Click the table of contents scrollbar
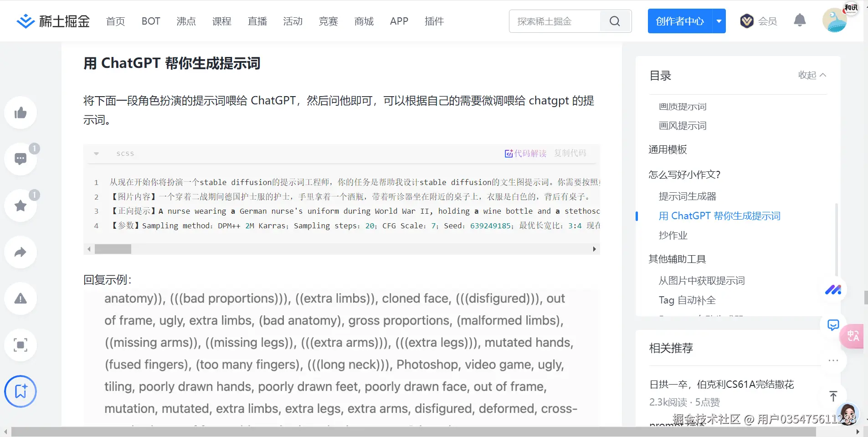868x437 pixels. [x=836, y=240]
